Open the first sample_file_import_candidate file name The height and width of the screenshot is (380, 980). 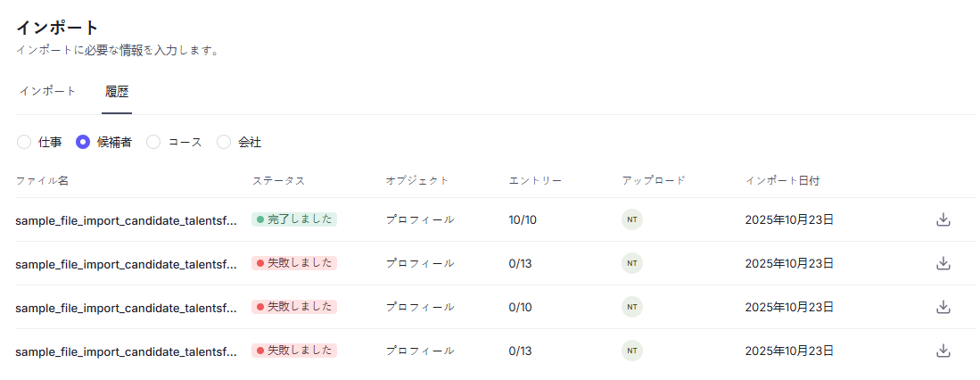pos(126,219)
